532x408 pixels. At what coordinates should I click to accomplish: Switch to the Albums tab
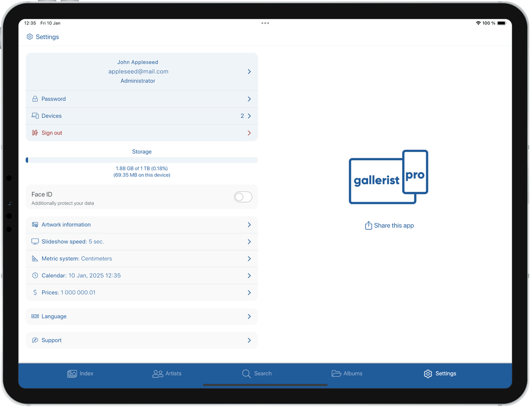coord(347,373)
